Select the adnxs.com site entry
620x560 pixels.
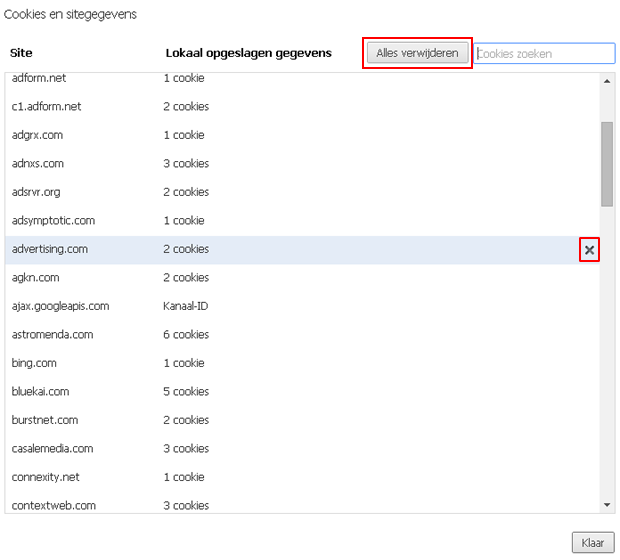tap(38, 164)
